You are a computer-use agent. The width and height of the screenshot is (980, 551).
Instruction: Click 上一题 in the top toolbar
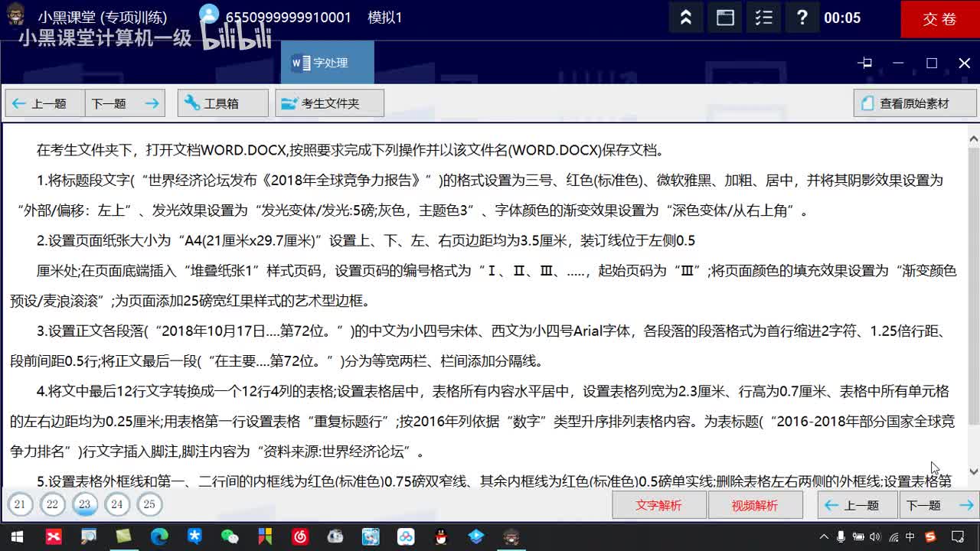44,103
